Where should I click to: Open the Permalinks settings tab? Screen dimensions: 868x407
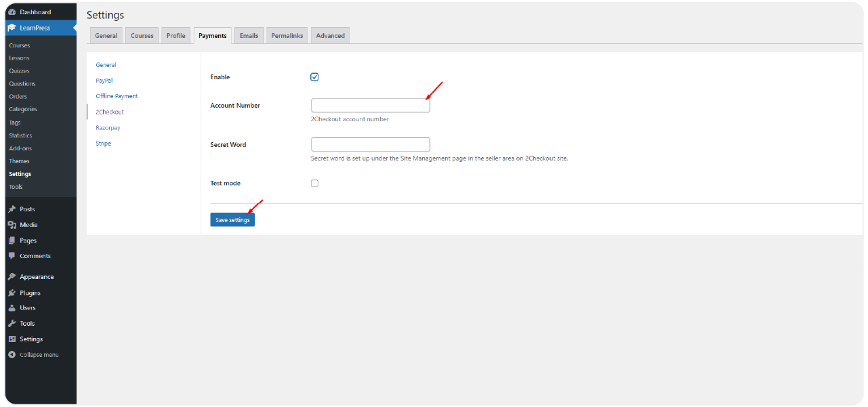coord(287,36)
